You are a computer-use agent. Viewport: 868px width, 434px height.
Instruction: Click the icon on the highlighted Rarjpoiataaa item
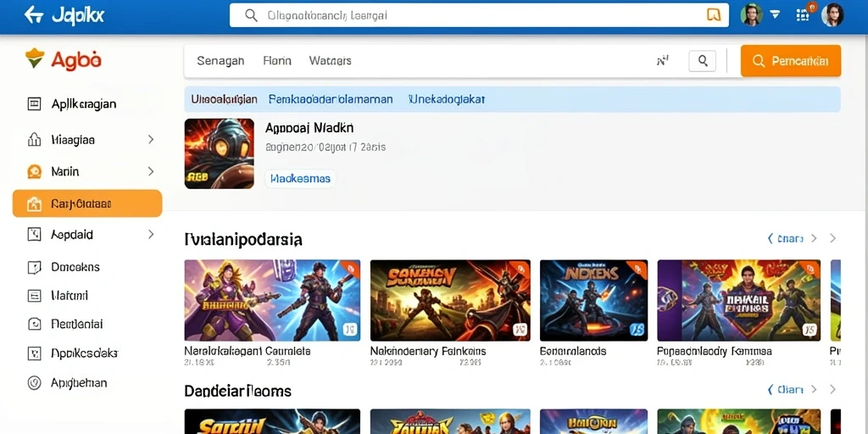34,204
